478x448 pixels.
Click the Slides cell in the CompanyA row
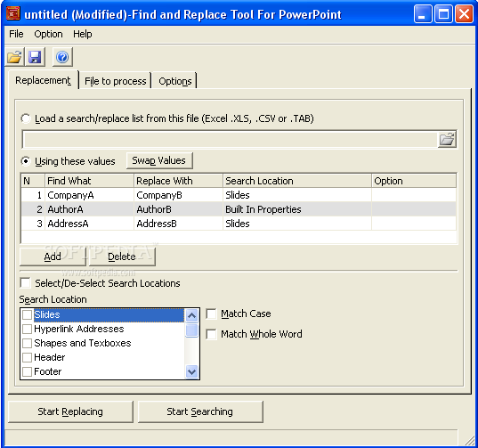tap(297, 195)
